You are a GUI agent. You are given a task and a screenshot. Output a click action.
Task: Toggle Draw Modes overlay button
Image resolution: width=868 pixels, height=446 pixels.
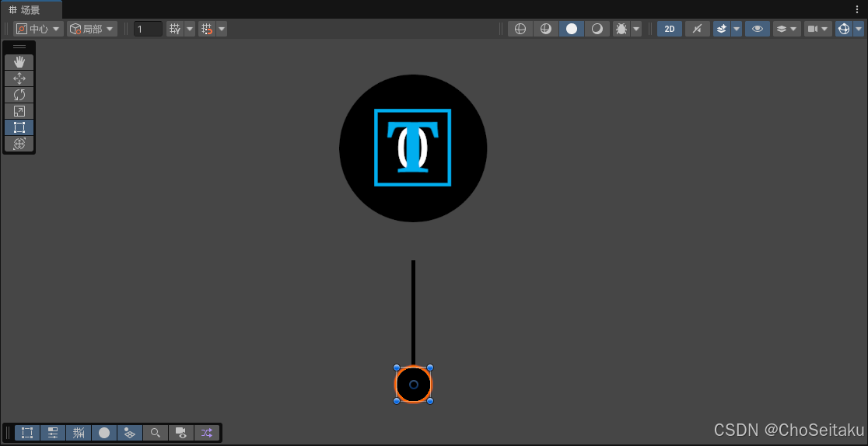[104, 433]
